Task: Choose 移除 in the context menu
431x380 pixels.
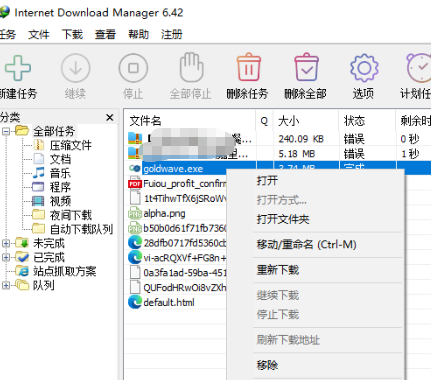Action: click(x=316, y=365)
